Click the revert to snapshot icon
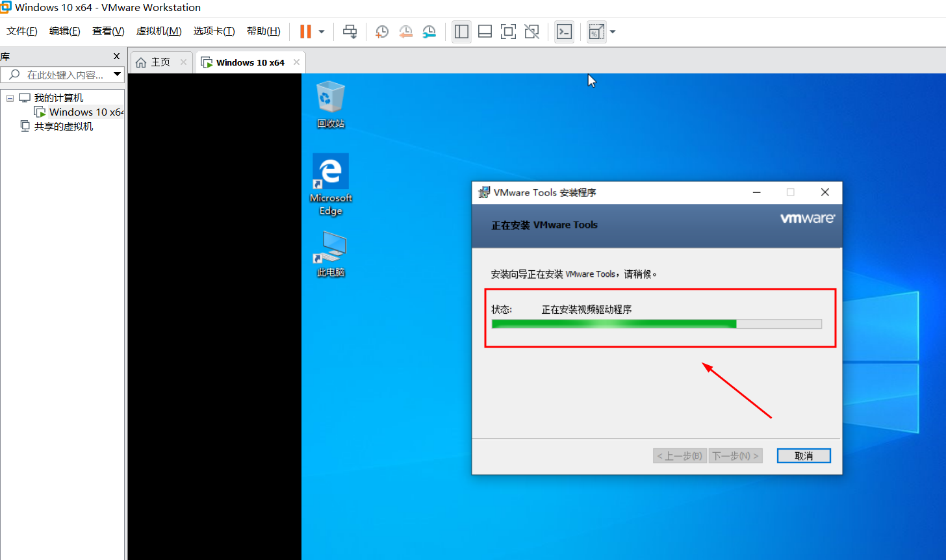The height and width of the screenshot is (560, 946). coord(405,31)
